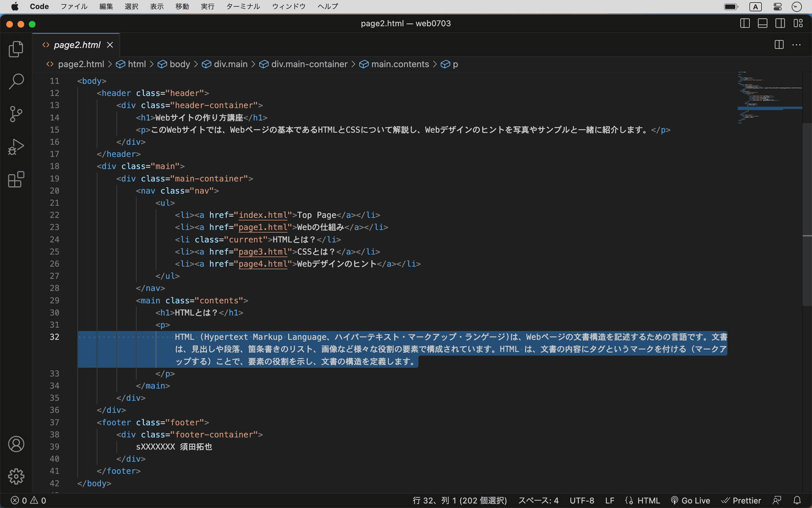812x508 pixels.
Task: Follow the page4.html href link
Action: 263,264
